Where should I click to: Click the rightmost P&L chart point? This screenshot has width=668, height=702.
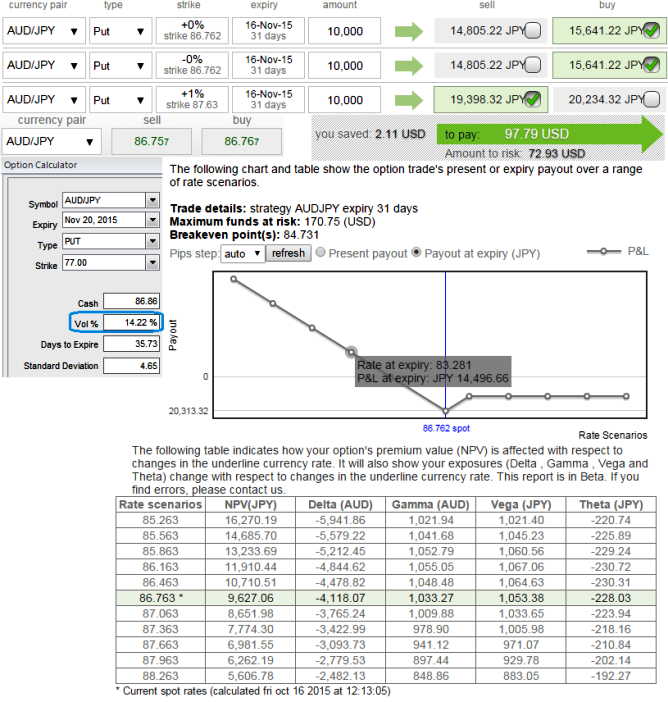tap(626, 396)
